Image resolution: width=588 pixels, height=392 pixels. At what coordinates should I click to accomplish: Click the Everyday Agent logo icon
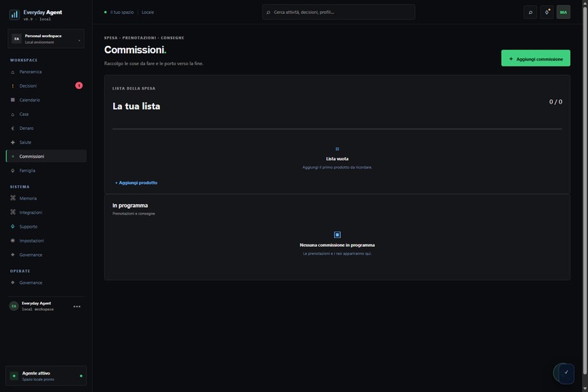(15, 15)
